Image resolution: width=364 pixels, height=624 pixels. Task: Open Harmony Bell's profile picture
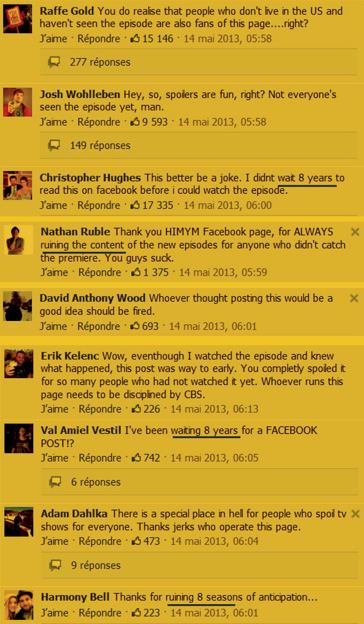point(19,605)
